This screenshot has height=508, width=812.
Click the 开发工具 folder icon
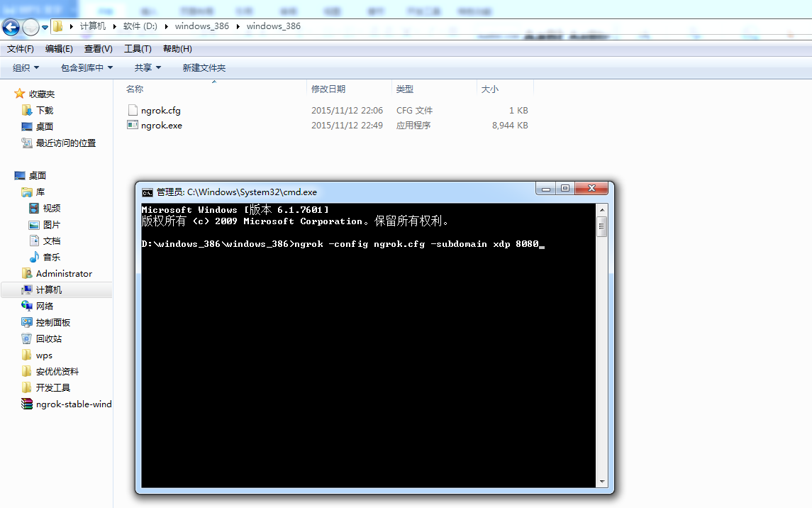tap(27, 387)
